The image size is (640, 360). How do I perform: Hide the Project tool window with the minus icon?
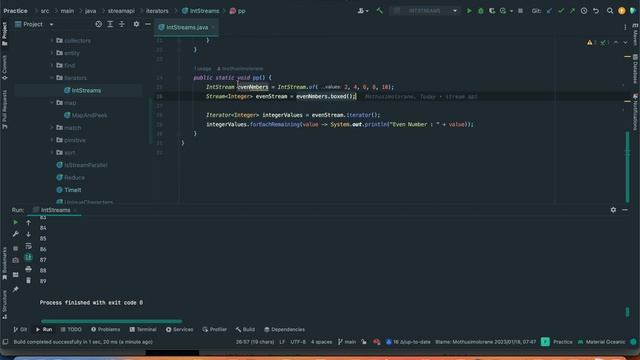click(148, 24)
